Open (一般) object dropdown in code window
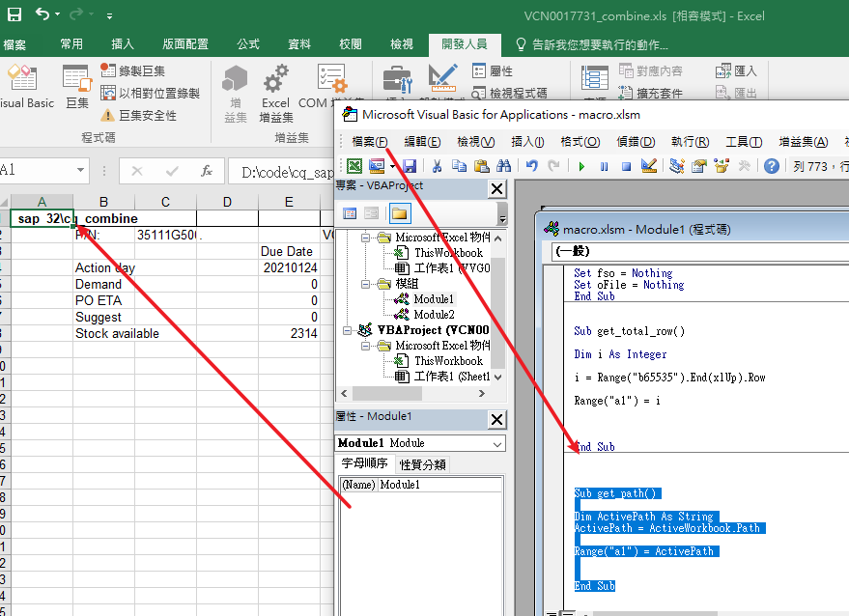Image resolution: width=849 pixels, height=616 pixels. pyautogui.click(x=699, y=251)
